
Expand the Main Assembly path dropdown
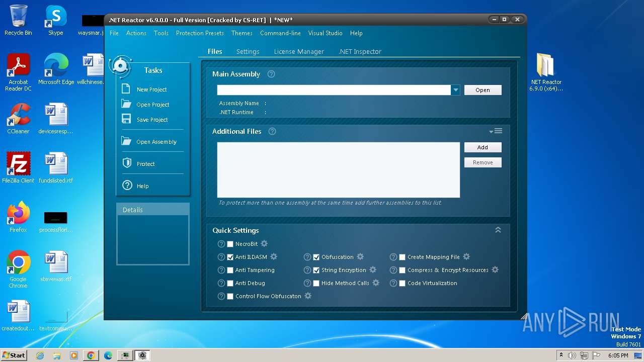coord(455,90)
